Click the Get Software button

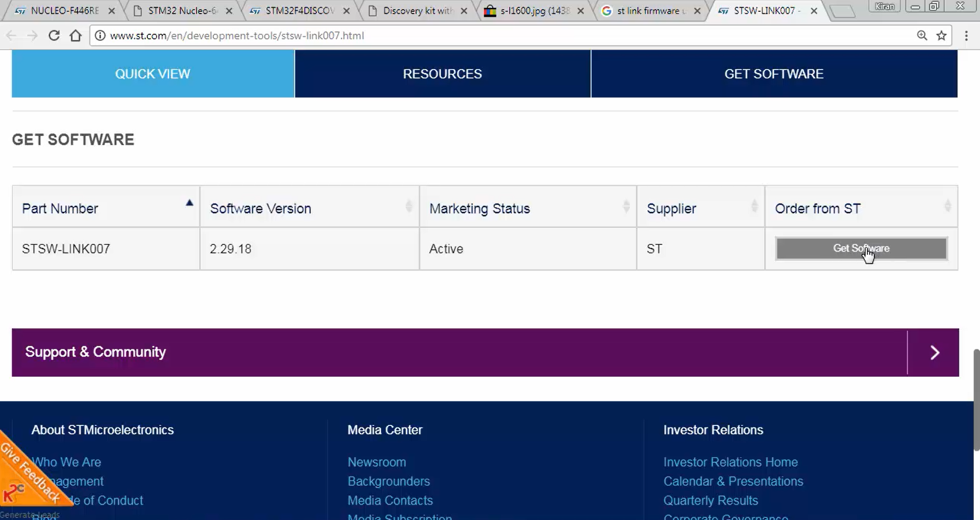point(861,248)
